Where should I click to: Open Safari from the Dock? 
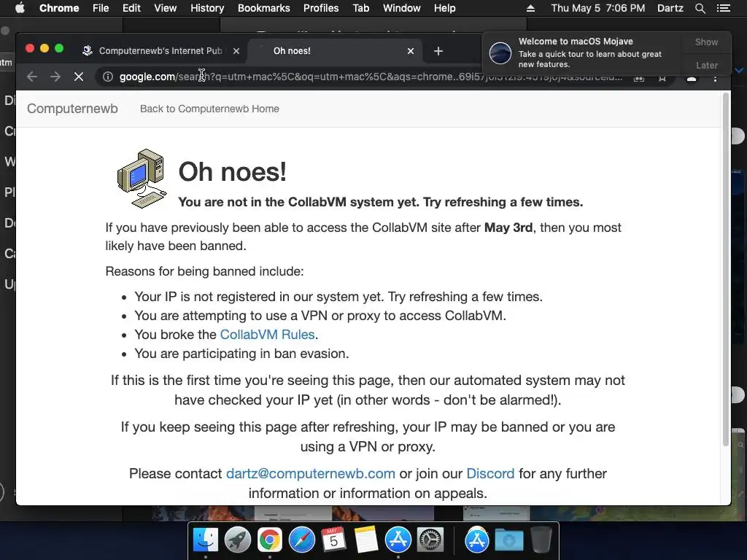(301, 540)
